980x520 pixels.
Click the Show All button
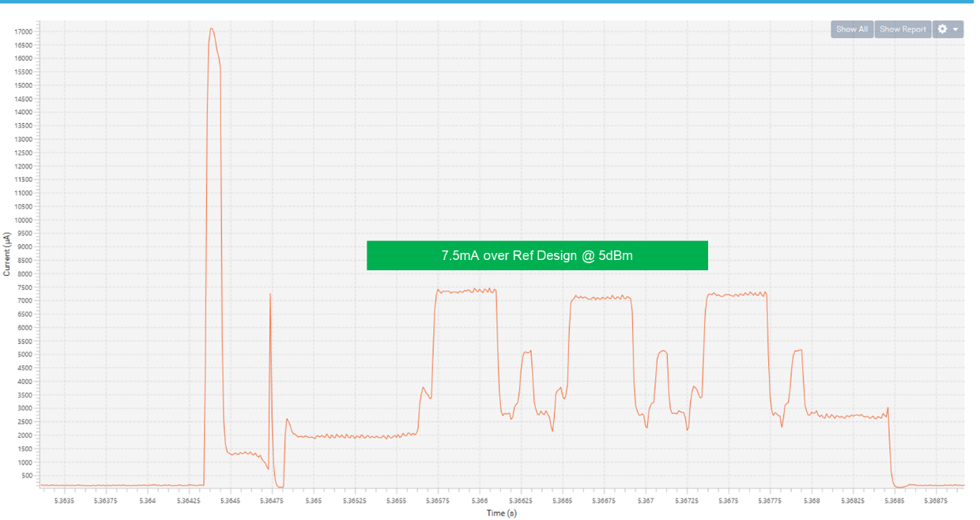[851, 29]
